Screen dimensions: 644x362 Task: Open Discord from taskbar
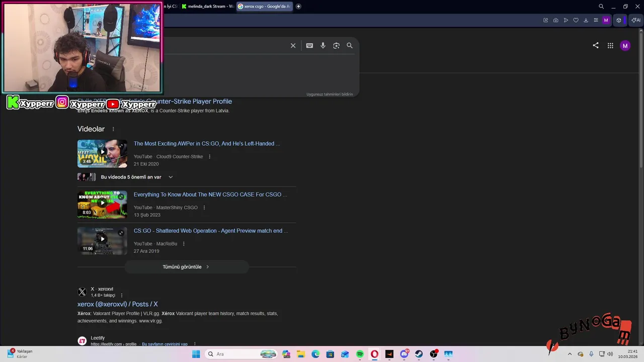tap(404, 354)
